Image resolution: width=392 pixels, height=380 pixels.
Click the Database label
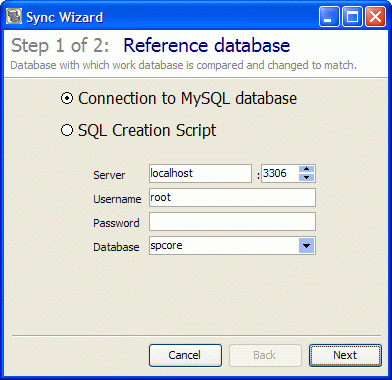(x=116, y=247)
